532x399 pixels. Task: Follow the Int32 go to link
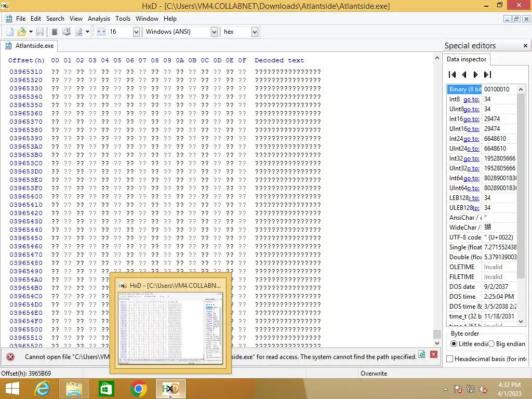471,158
